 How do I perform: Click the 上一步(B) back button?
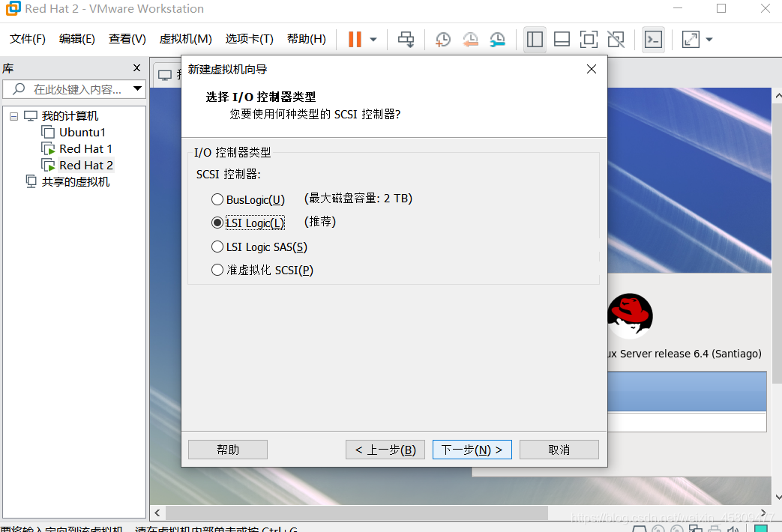coord(385,450)
